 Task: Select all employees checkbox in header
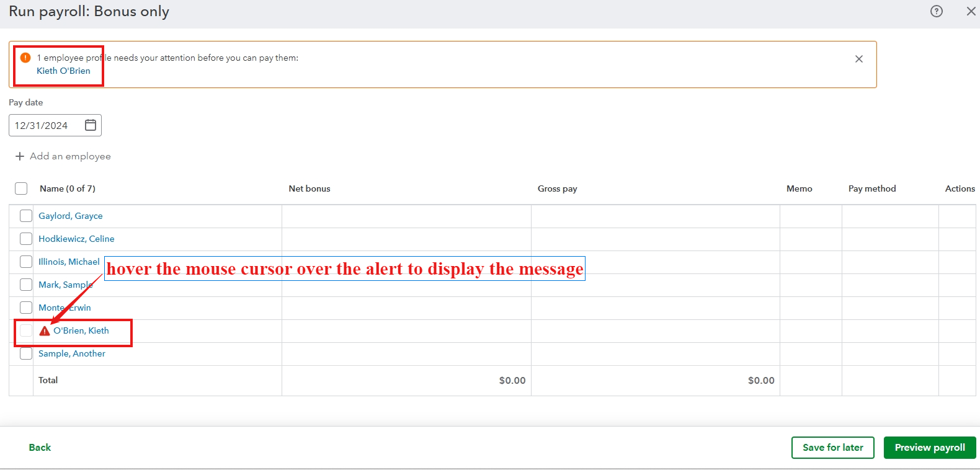(21, 188)
